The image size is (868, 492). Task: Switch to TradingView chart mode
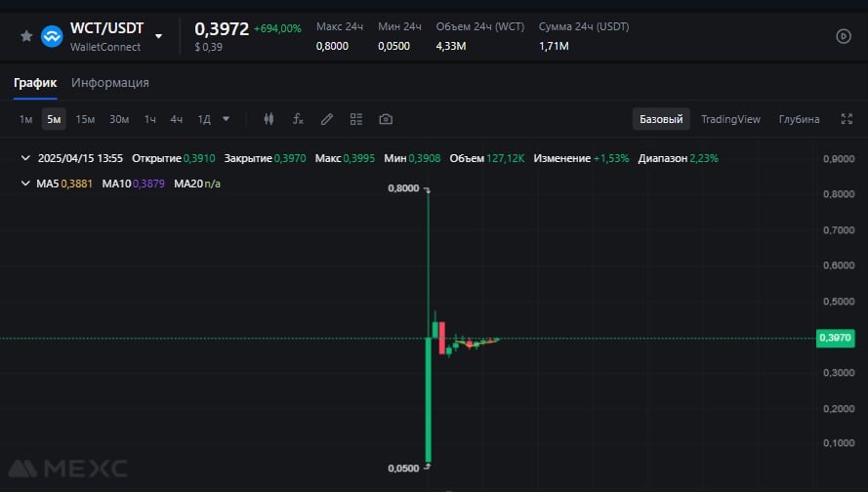coord(730,119)
